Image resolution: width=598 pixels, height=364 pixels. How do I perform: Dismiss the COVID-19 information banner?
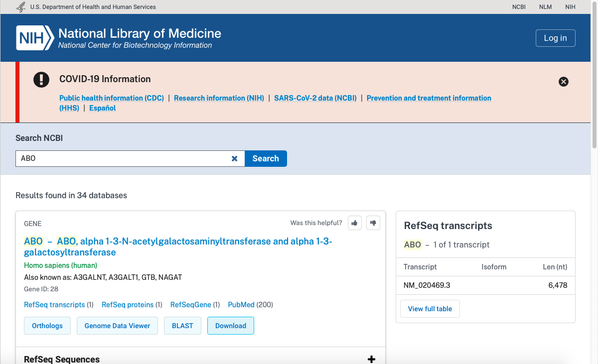564,82
